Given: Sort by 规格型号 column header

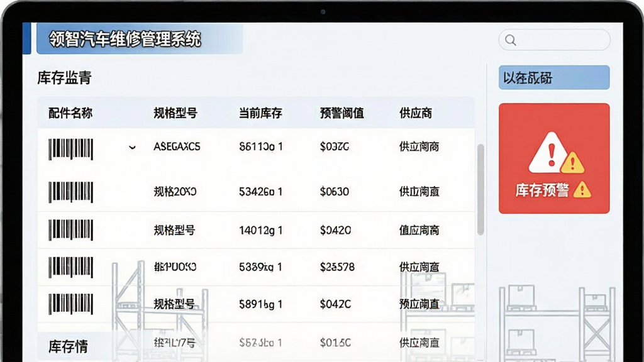Looking at the screenshot, I should click(175, 113).
